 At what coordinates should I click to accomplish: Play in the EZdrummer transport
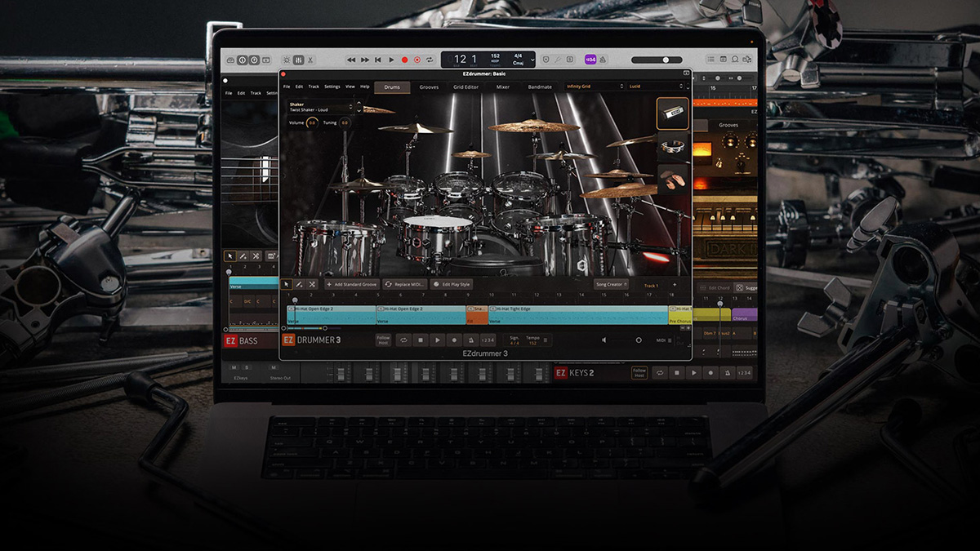coord(437,340)
